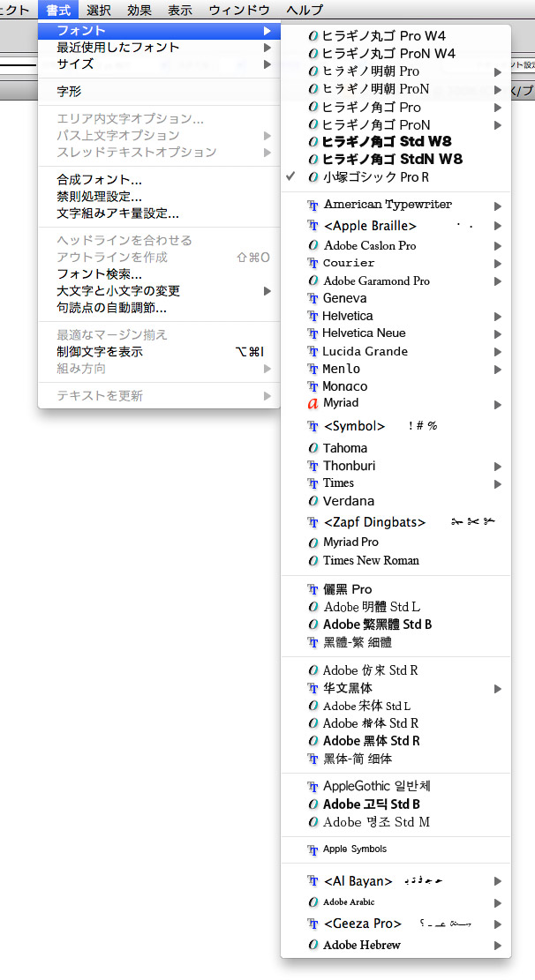Viewport: 535px width, 980px height.
Task: Expand Geeza Pro styles arrow
Action: (498, 924)
